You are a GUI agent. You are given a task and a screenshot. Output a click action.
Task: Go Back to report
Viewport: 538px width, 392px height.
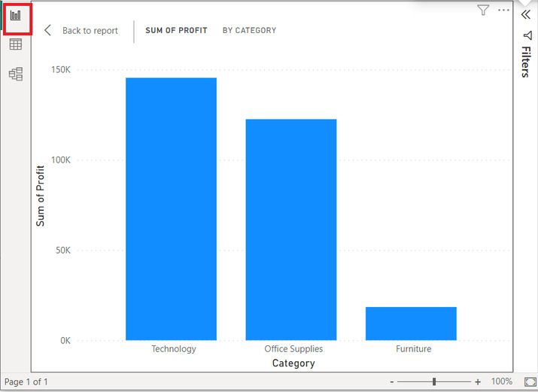coord(90,31)
